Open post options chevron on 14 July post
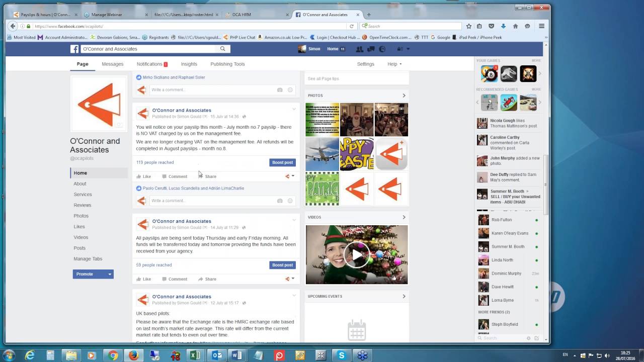Image resolution: width=644 pixels, height=362 pixels. [x=294, y=220]
